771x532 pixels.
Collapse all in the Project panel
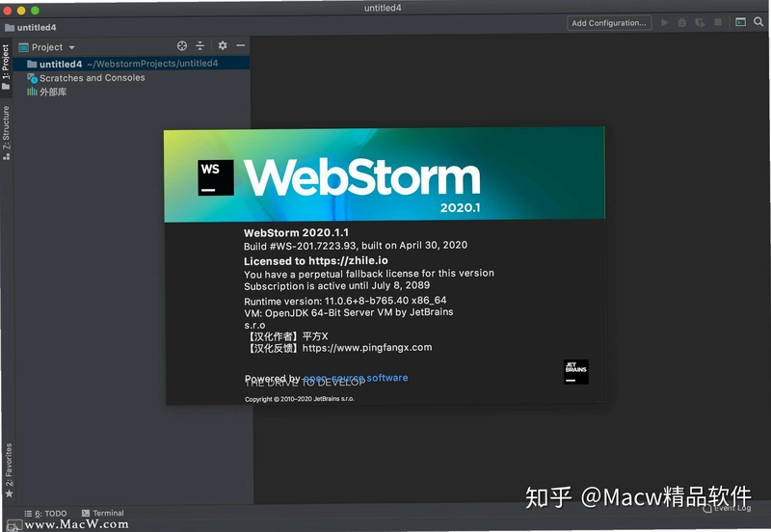[x=200, y=45]
